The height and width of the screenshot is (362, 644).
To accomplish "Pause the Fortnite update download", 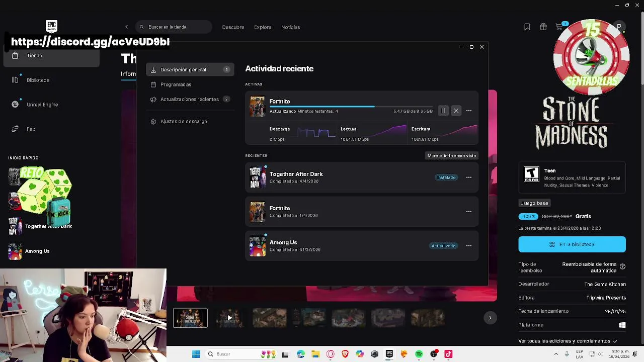I will pyautogui.click(x=443, y=111).
